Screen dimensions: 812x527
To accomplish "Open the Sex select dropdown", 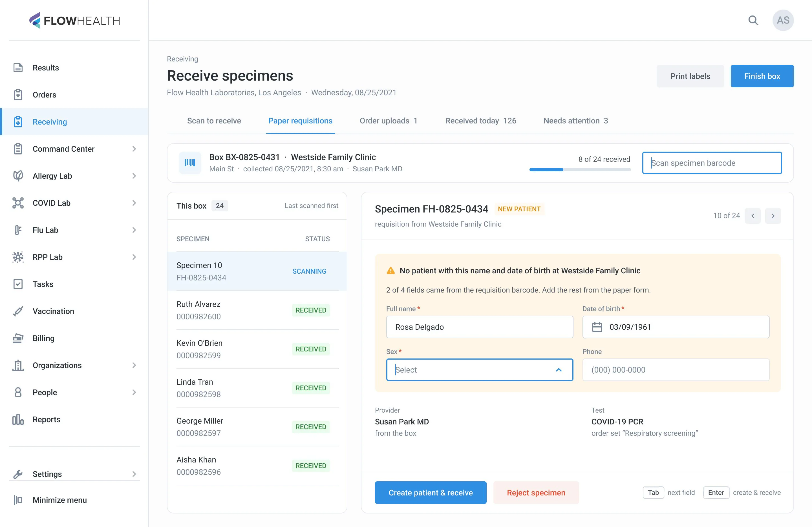I will coord(479,370).
